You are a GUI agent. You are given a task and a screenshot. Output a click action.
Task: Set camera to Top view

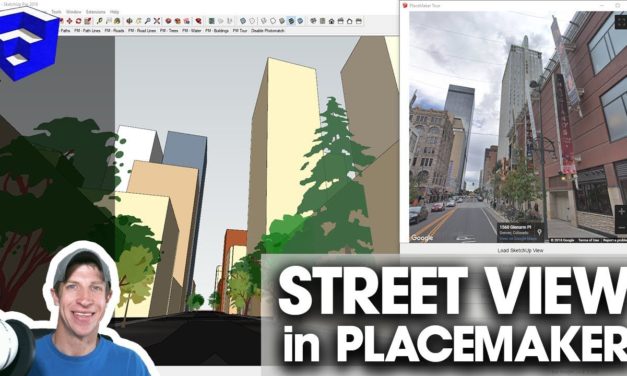pyautogui.click(x=323, y=21)
